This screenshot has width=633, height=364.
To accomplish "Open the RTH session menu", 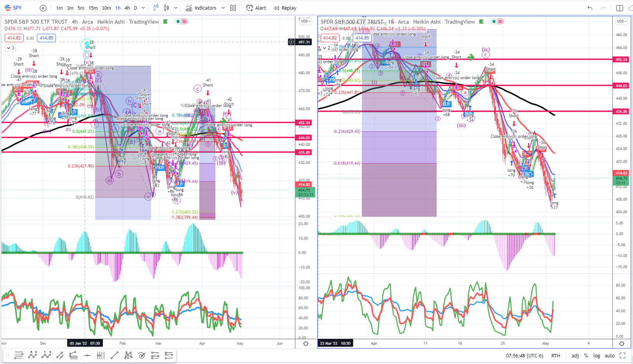I will (556, 355).
